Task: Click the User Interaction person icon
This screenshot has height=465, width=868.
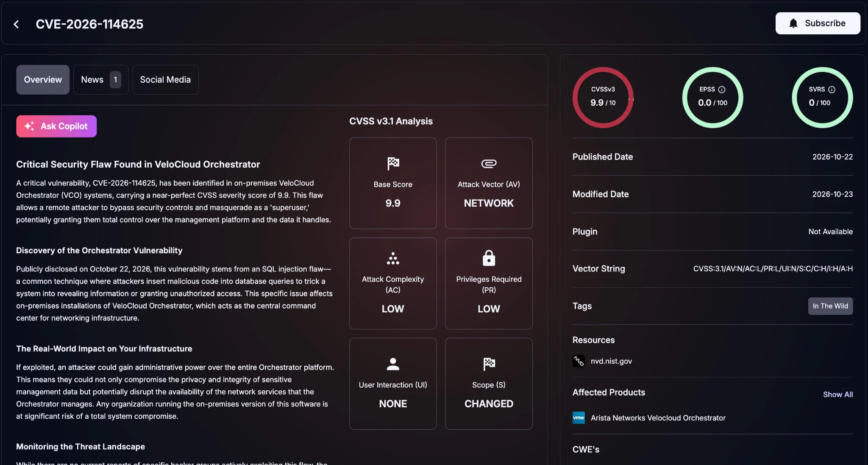Action: [x=393, y=364]
